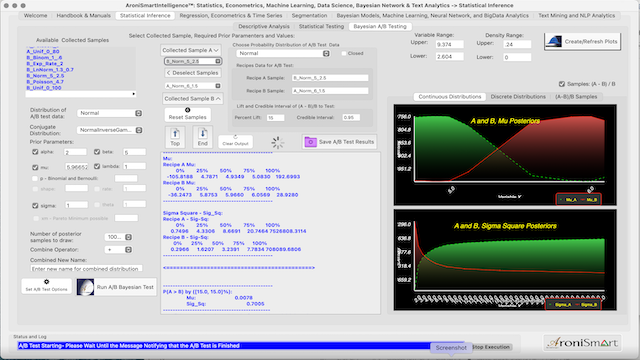Select B_LnNorm_1.3_0.7 in samples list
Image resolution: width=640 pixels, height=360 pixels.
50,69
